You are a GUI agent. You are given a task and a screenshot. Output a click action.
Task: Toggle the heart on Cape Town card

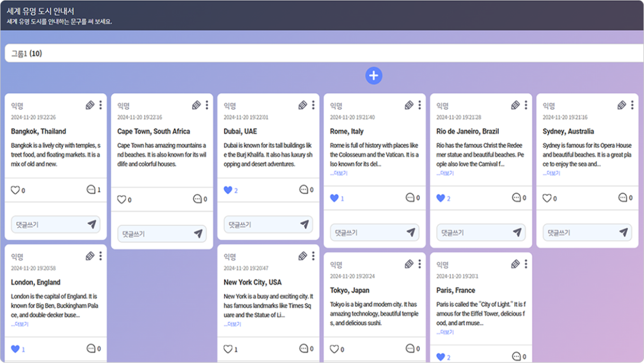122,199
